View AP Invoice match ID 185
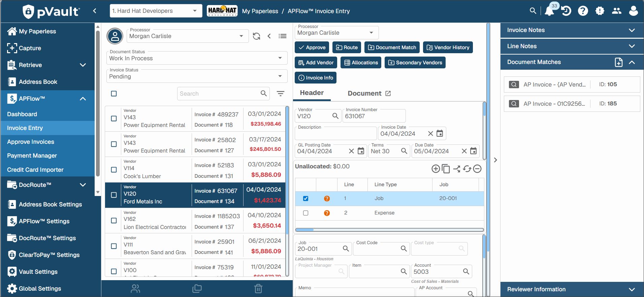This screenshot has width=644, height=297. [572, 104]
